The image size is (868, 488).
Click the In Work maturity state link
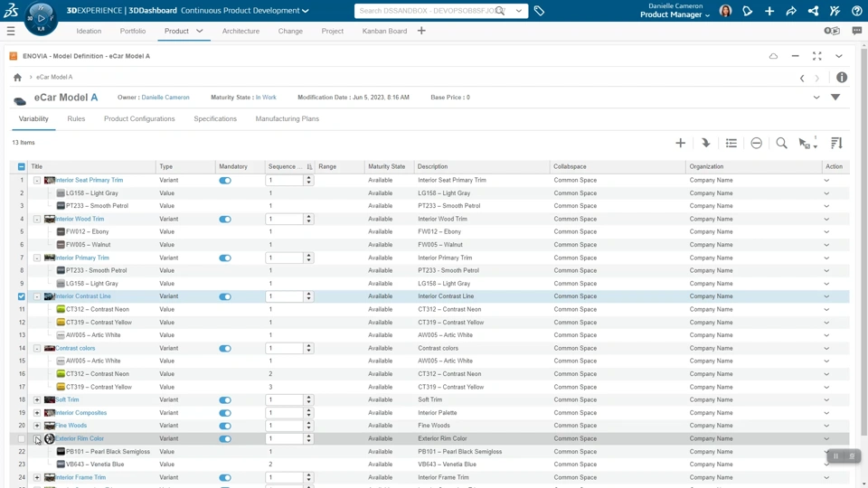point(266,98)
